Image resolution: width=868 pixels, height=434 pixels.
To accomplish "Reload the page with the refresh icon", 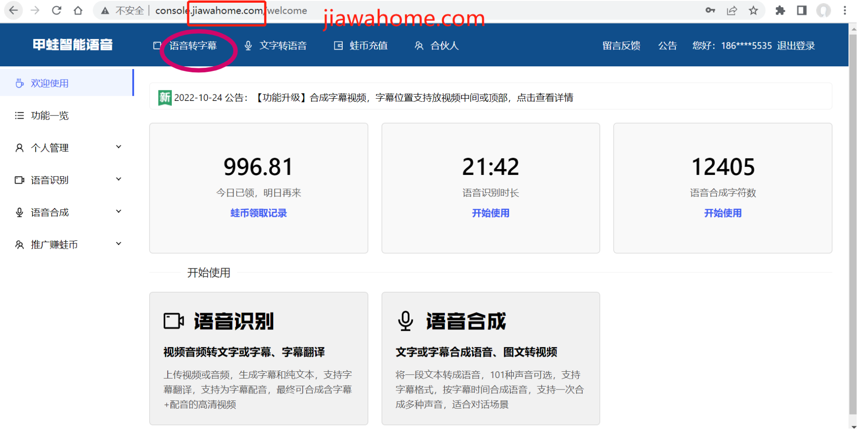I will coord(56,10).
